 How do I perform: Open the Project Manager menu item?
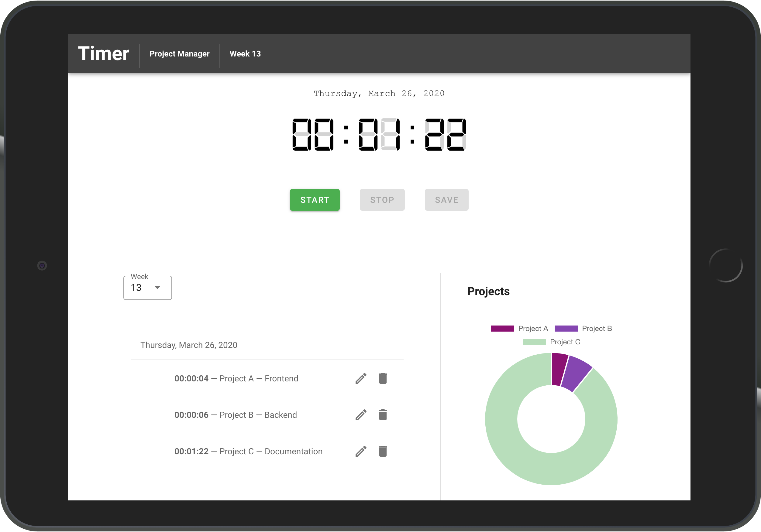pyautogui.click(x=179, y=54)
